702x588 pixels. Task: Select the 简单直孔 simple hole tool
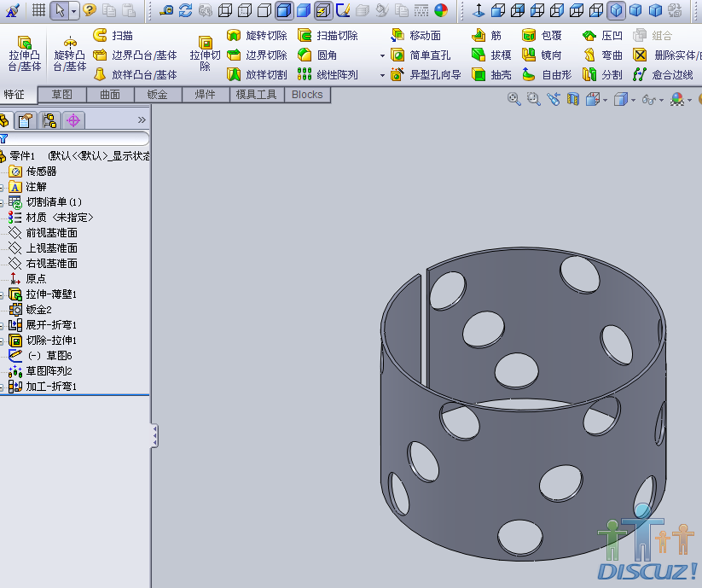point(421,55)
